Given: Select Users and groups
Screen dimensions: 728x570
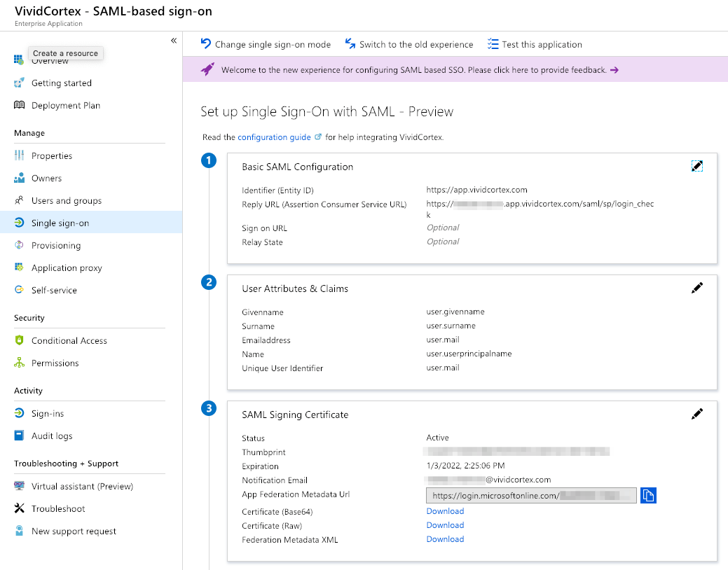Looking at the screenshot, I should pos(67,200).
